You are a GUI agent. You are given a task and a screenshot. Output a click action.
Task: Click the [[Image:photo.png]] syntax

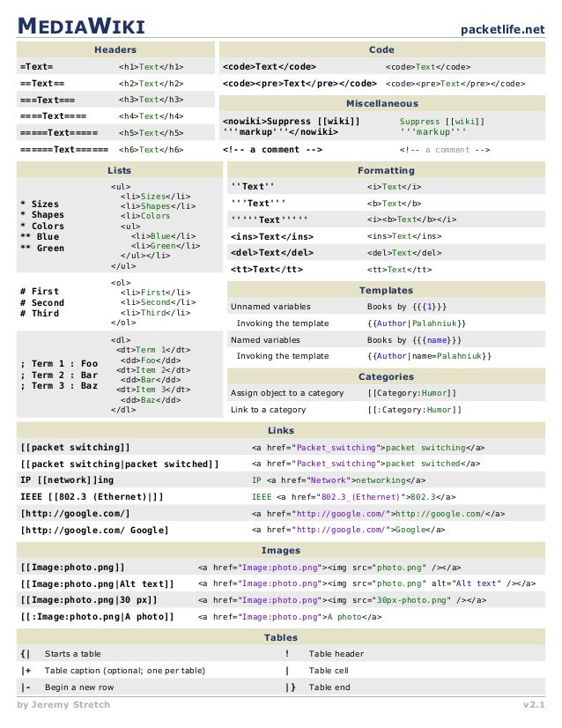72,568
